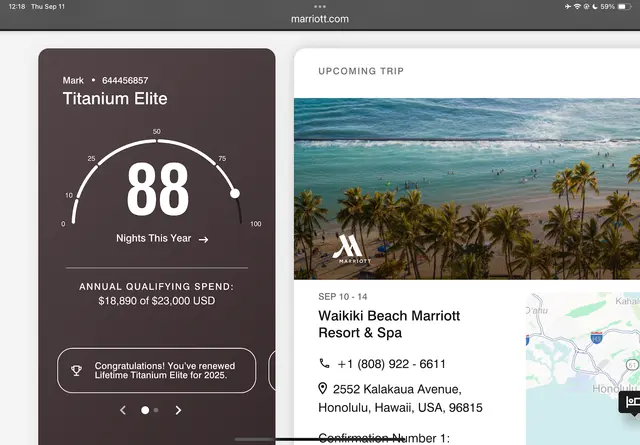Call +1 (808) 922 - 6611

(x=391, y=364)
